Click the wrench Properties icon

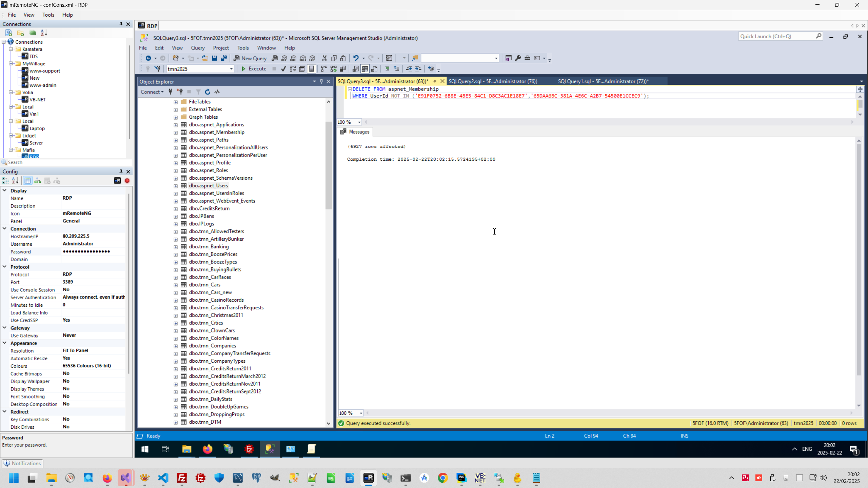tap(518, 58)
